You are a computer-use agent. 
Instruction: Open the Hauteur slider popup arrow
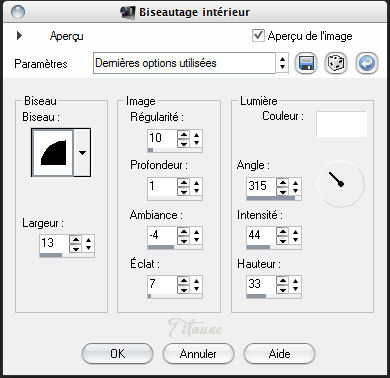click(295, 285)
